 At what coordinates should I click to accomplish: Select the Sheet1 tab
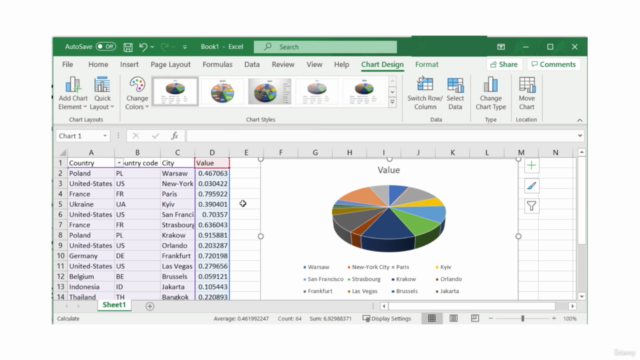114,305
